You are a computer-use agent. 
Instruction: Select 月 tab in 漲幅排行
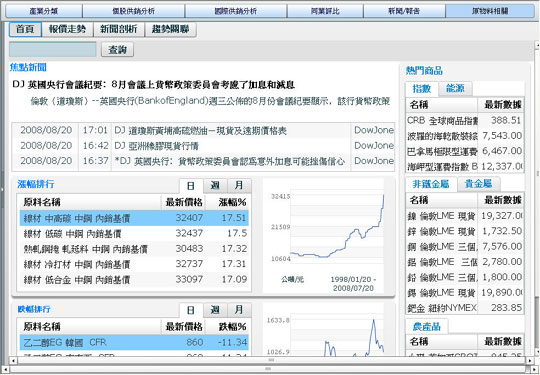tap(239, 186)
